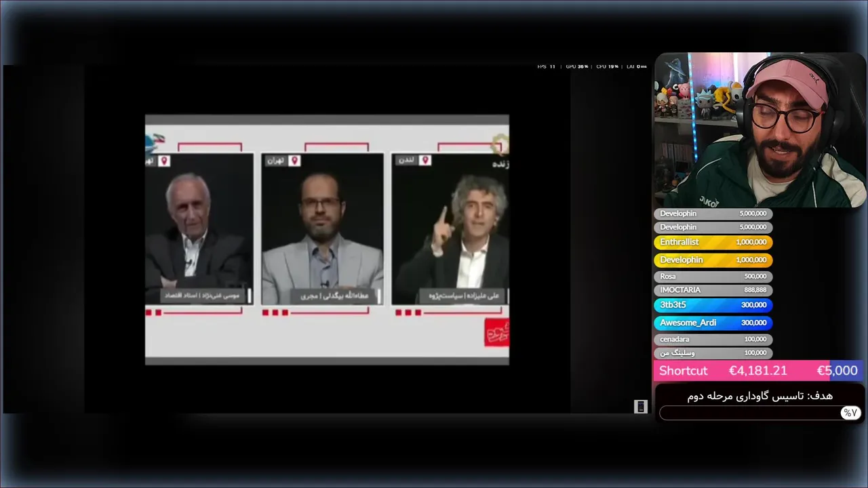Click the gesturing guest's London video panel
Image resolution: width=868 pixels, height=488 pixels.
450,228
